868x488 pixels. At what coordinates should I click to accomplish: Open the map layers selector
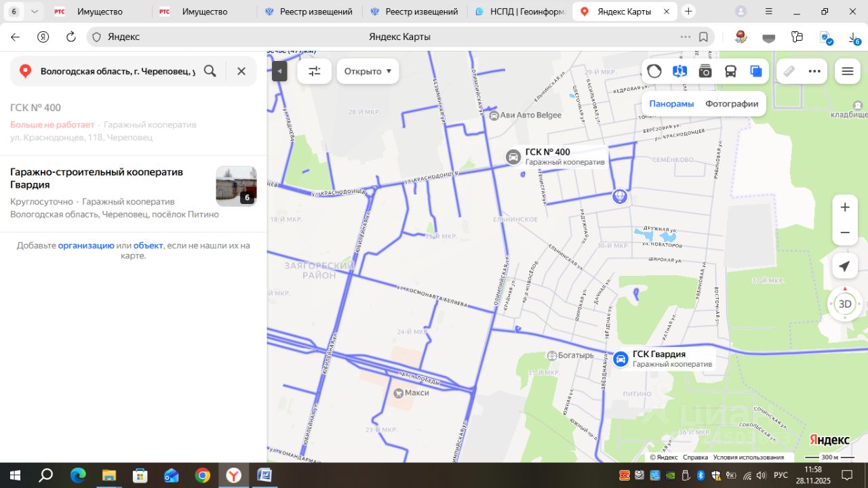pos(756,71)
